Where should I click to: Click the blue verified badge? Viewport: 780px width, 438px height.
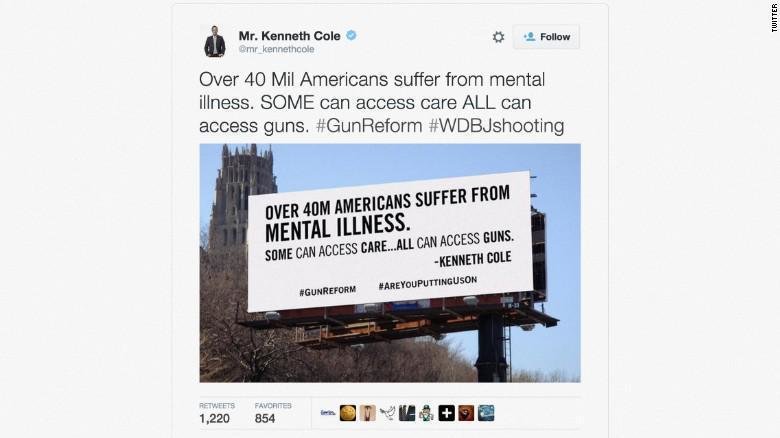(351, 35)
